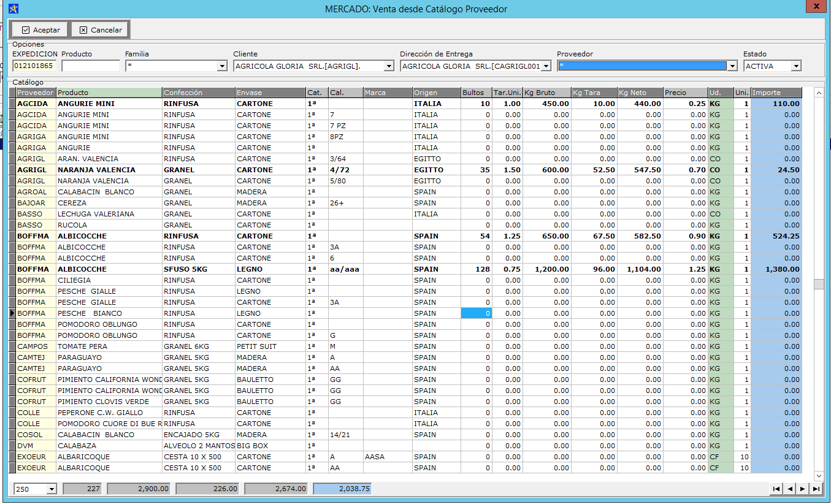
Task: Select row marker for PESCHE BIANCO row
Action: click(x=12, y=313)
